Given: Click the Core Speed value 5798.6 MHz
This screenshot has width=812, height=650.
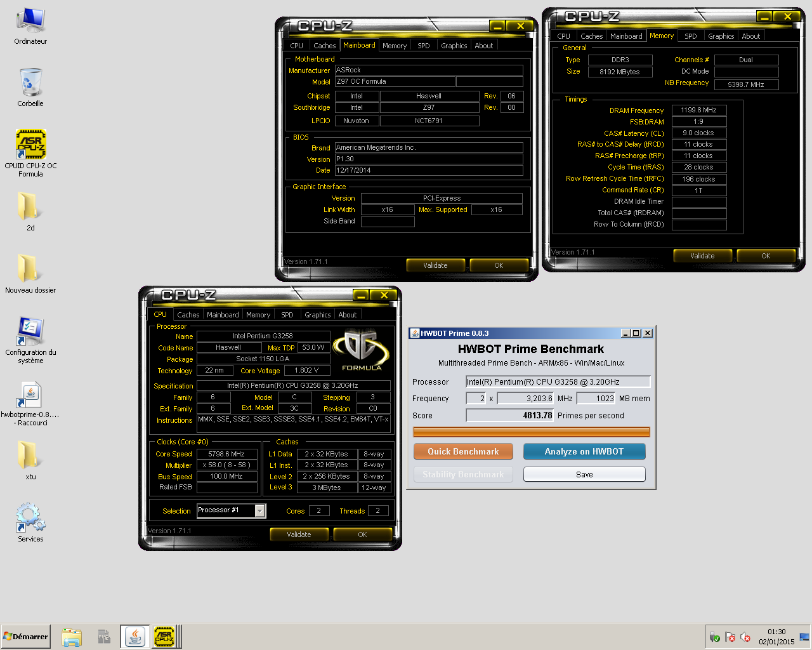Looking at the screenshot, I should click(226, 454).
